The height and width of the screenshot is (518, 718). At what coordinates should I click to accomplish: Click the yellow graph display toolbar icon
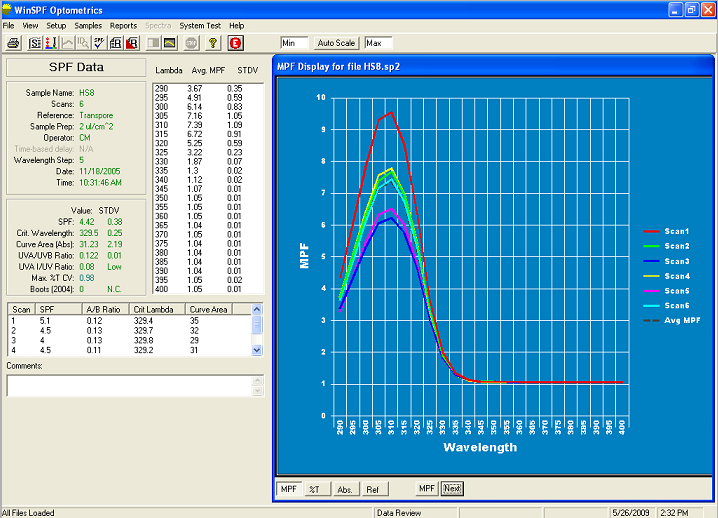tap(170, 43)
